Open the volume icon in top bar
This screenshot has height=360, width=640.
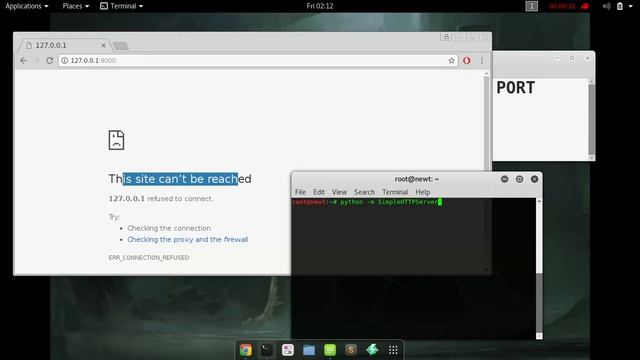coord(607,6)
